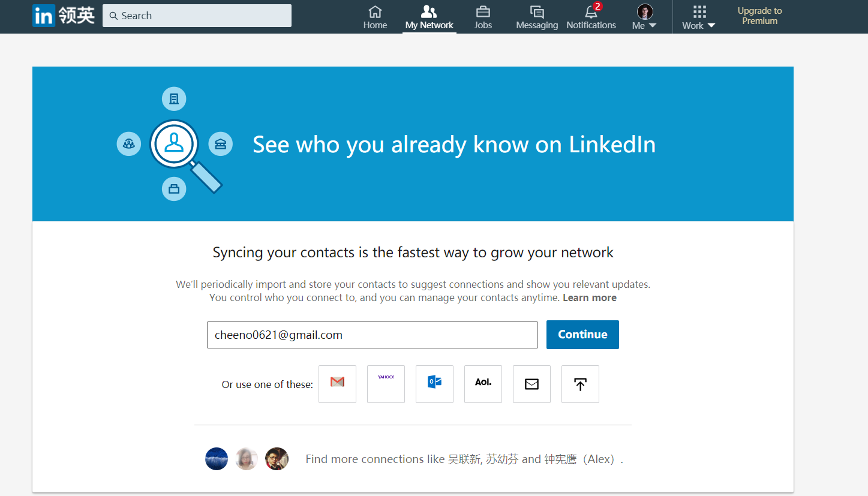This screenshot has width=868, height=496.
Task: Click the email address input field
Action: 372,335
